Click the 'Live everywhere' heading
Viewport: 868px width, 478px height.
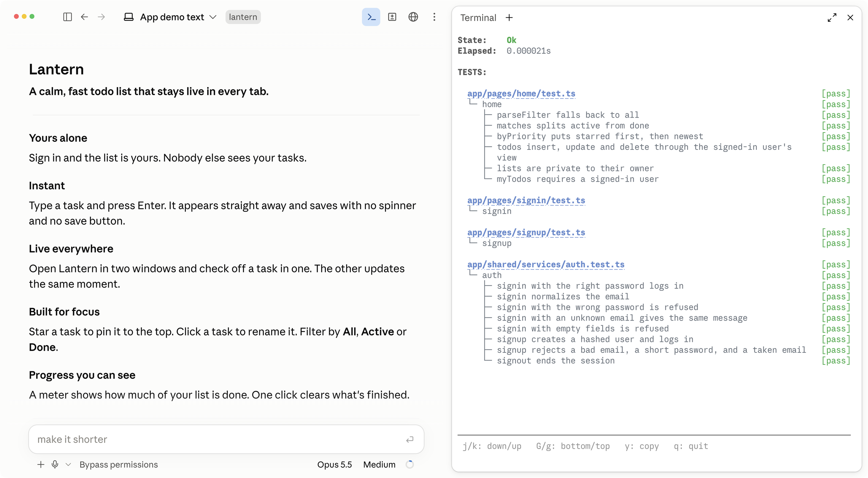coord(71,249)
